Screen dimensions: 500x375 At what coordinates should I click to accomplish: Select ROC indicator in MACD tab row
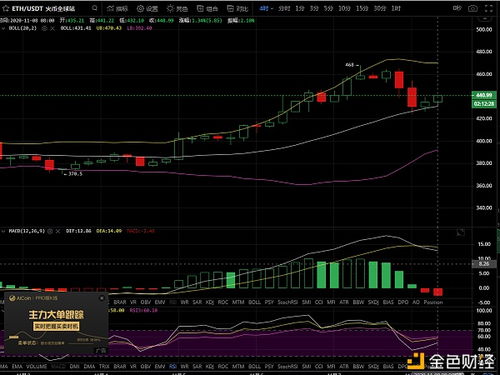(x=223, y=302)
